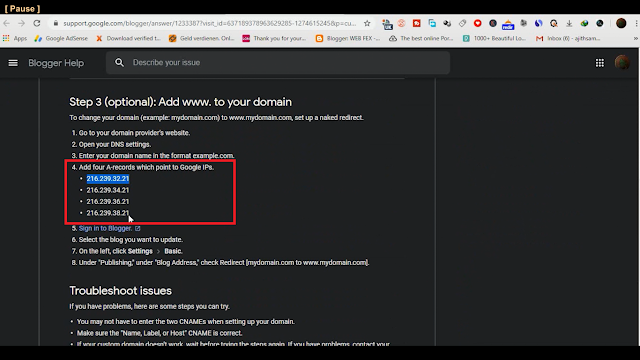Click the address bar URL
Image resolution: width=640 pixels, height=360 pixels.
209,23
